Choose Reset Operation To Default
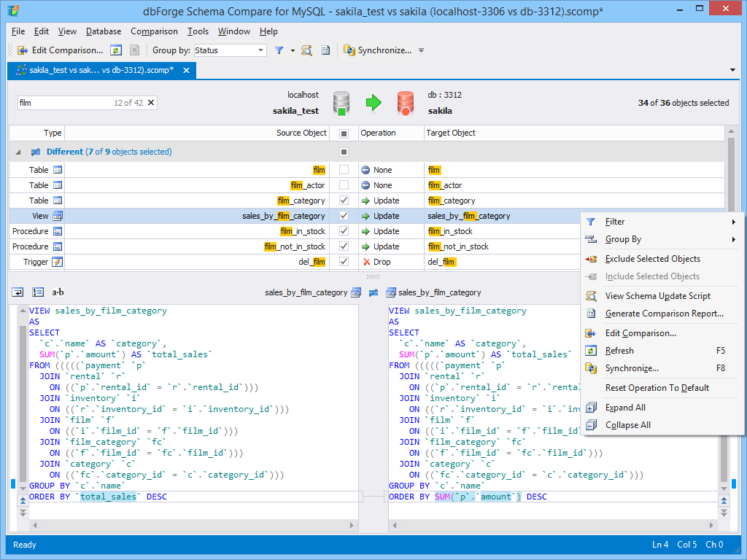Viewport: 747px width, 560px height. 662,388
